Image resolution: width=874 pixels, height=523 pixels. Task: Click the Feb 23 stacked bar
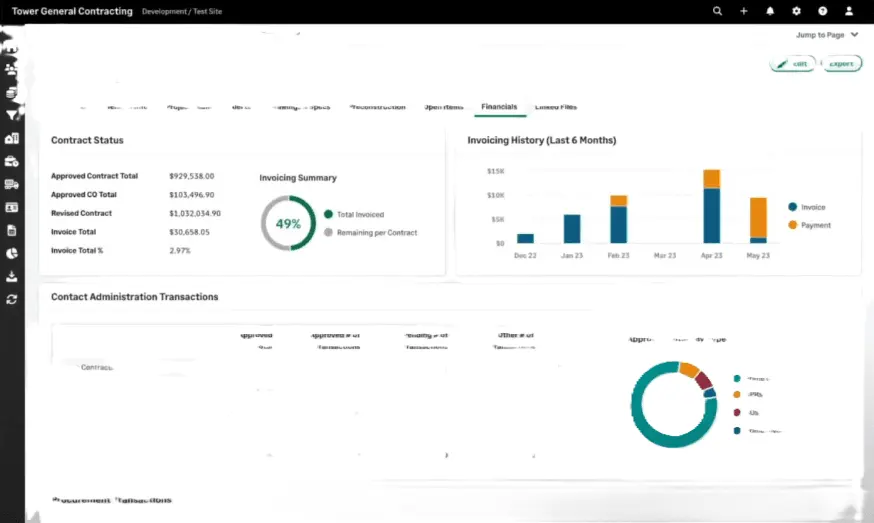tap(618, 219)
